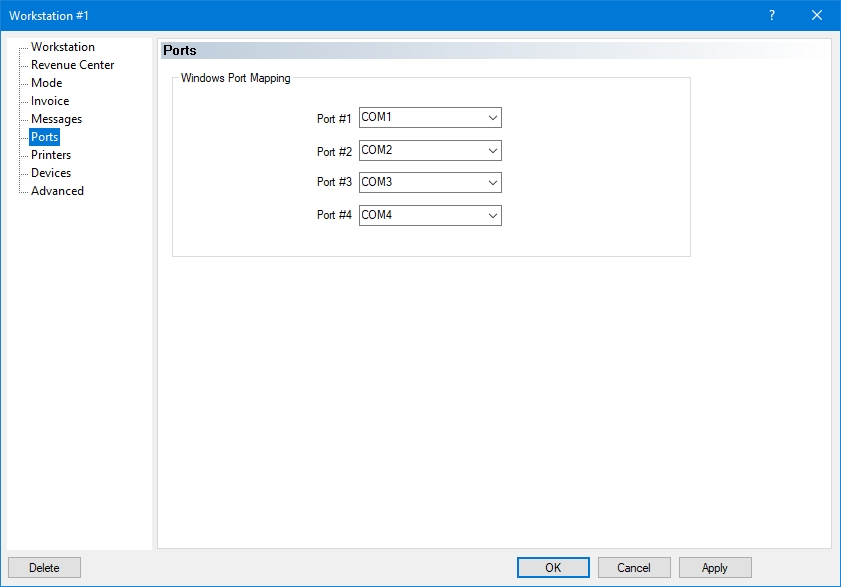Open the Revenue Center settings page
841x587 pixels.
(72, 65)
